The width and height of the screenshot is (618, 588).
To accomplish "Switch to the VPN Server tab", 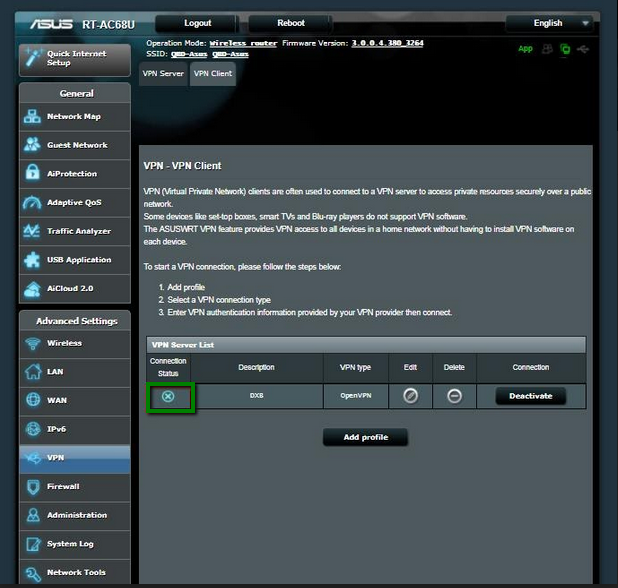I will pyautogui.click(x=163, y=74).
